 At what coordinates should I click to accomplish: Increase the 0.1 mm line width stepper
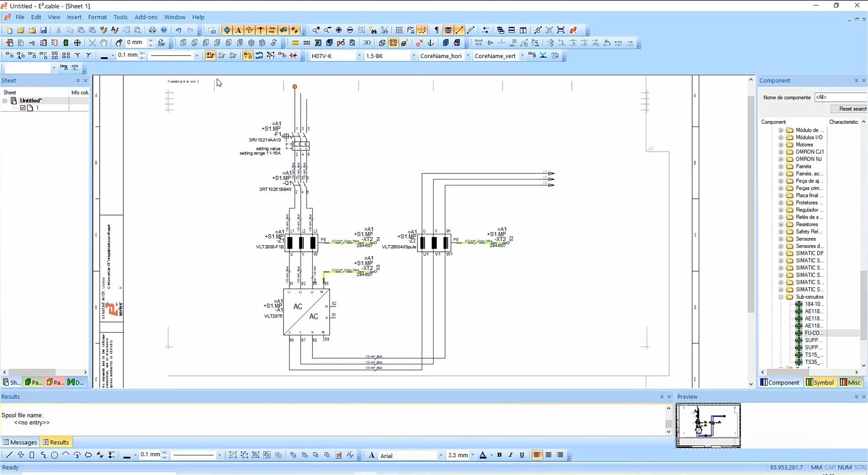pyautogui.click(x=142, y=53)
